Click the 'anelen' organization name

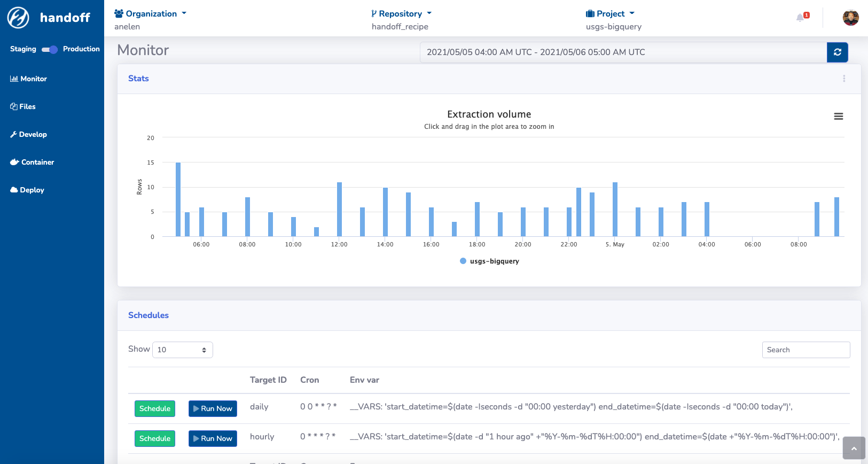click(x=127, y=27)
